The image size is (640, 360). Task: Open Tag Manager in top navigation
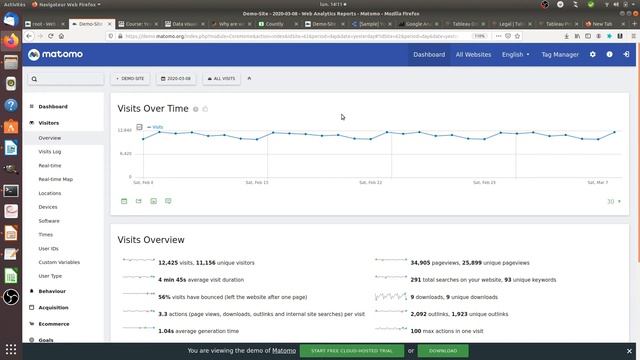pos(560,54)
